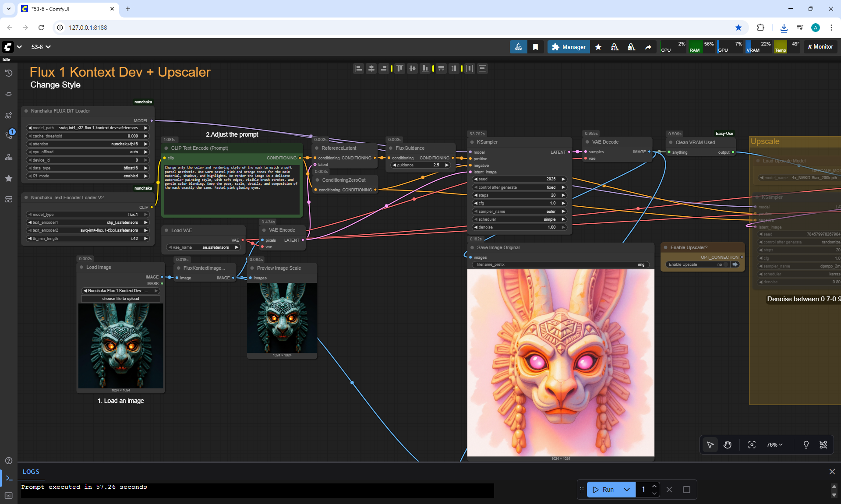Adjust the guidance value slider in FluxGuidance

(420, 165)
